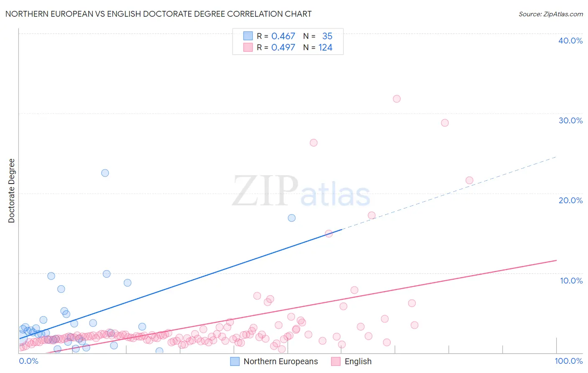Toggle the English legend label
Image resolution: width=588 pixels, height=373 pixels.
(x=358, y=361)
